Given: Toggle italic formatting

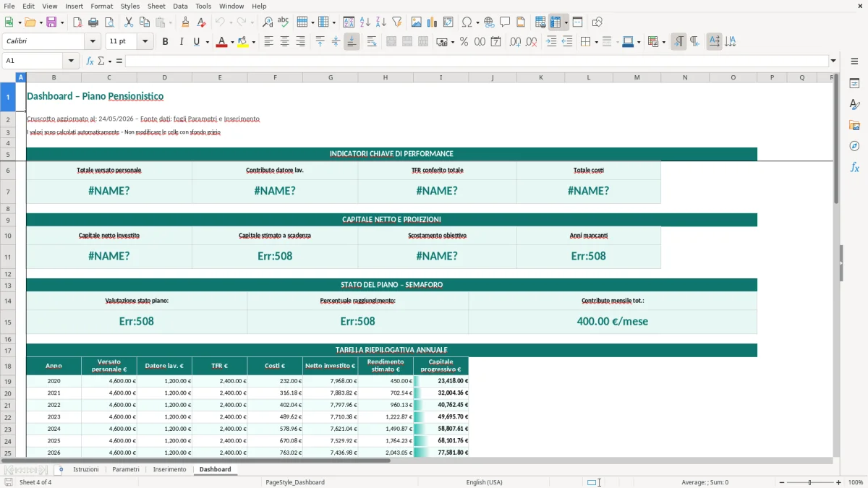Looking at the screenshot, I should click(x=182, y=42).
